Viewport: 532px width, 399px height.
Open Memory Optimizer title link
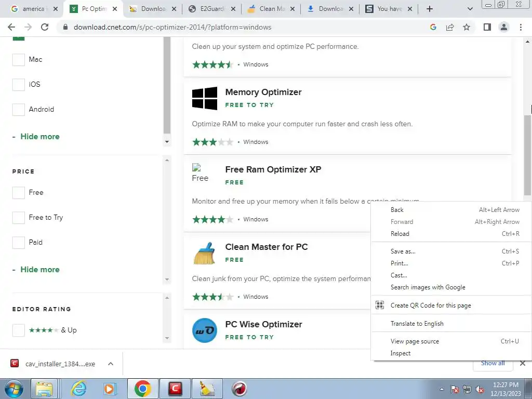[x=263, y=92]
